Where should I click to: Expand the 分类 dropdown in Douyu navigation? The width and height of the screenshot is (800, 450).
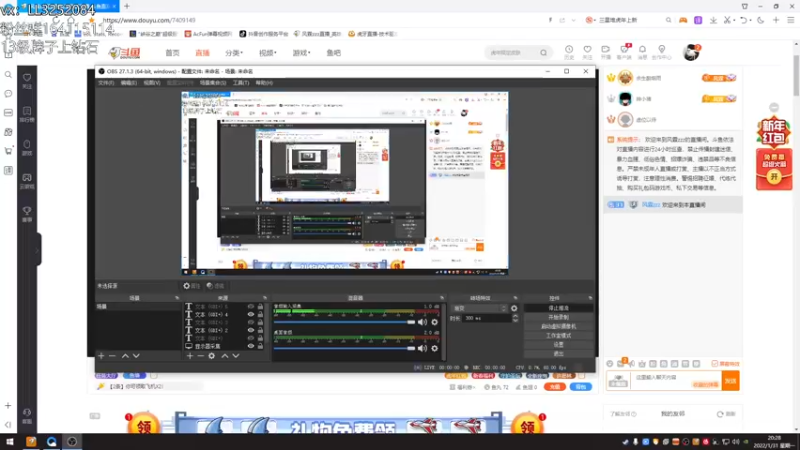pyautogui.click(x=234, y=53)
